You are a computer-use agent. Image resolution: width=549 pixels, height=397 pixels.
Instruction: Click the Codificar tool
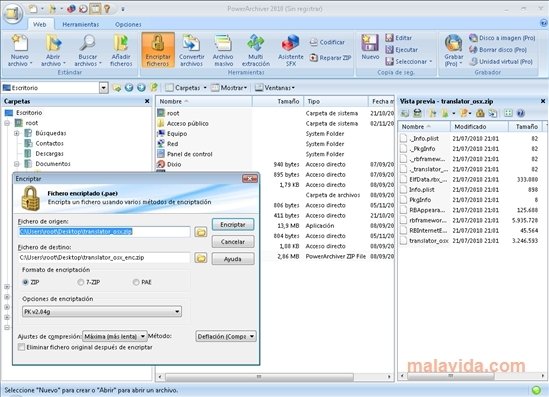pos(327,42)
